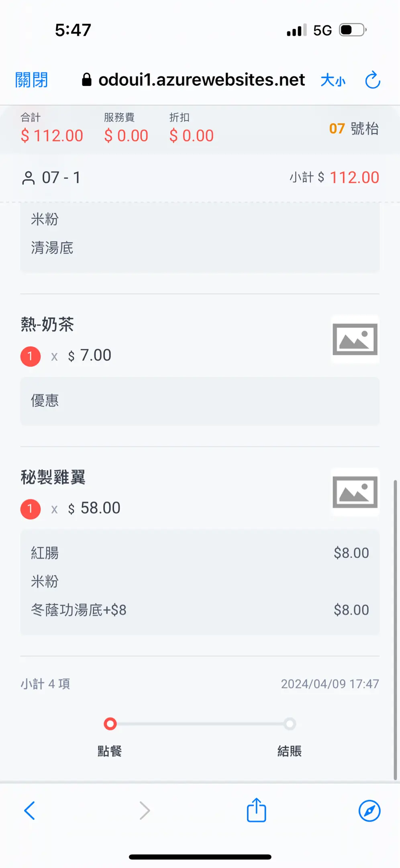Select the 點餐 step circle
The width and height of the screenshot is (400, 868).
click(110, 724)
